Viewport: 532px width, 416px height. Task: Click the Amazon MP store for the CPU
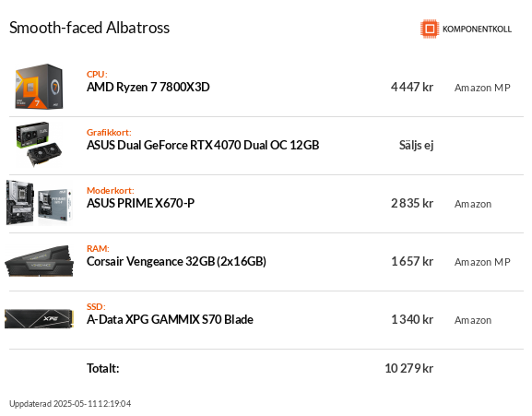pyautogui.click(x=482, y=88)
